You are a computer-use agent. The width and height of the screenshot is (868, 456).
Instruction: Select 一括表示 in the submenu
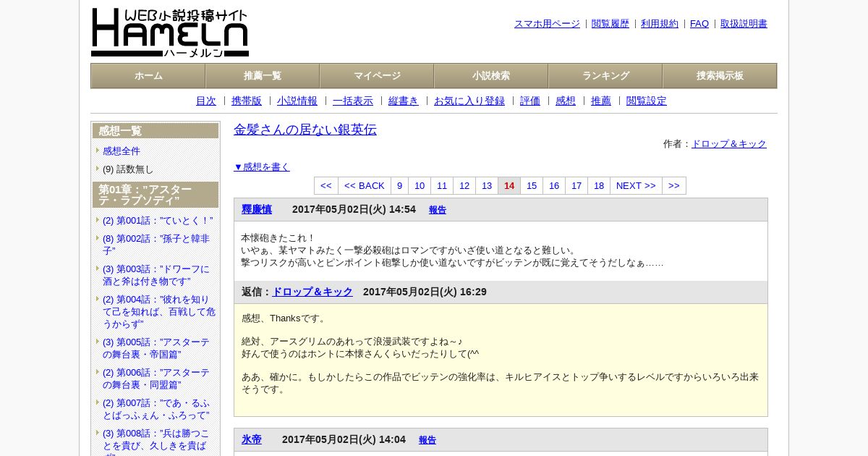click(x=353, y=101)
